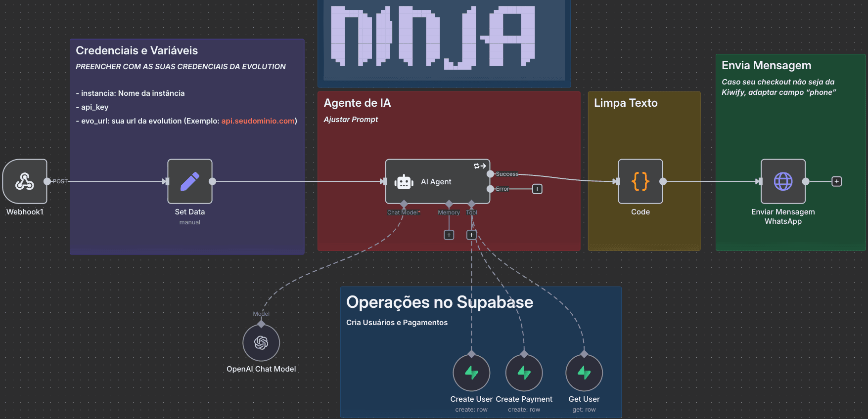
Task: Add a Memory sub-node with plus button
Action: pos(449,235)
